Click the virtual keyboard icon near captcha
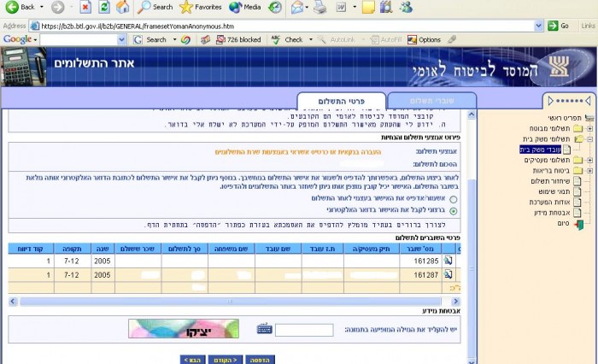The height and width of the screenshot is (364, 598). [x=264, y=329]
